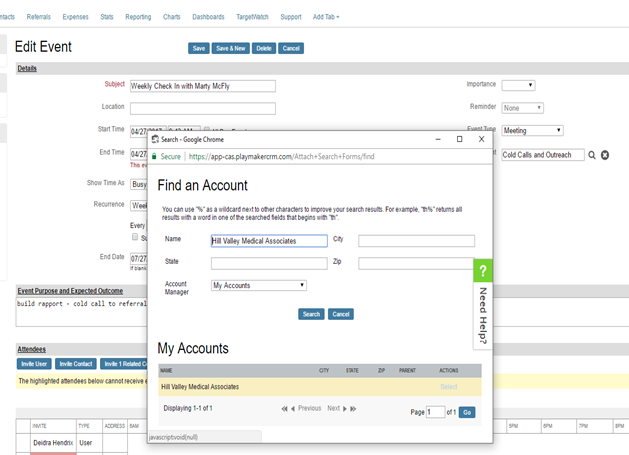
Task: Click Select for Hill Valley Medical Associates
Action: tap(448, 387)
